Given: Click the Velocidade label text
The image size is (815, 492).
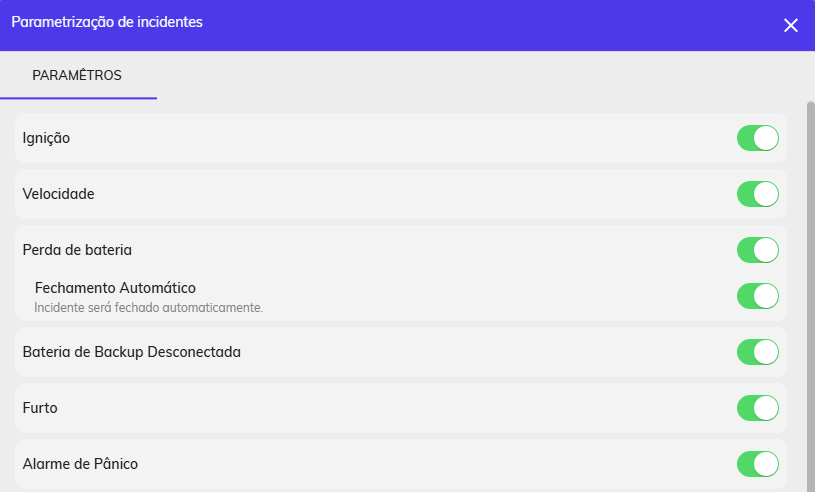Looking at the screenshot, I should click(58, 194).
